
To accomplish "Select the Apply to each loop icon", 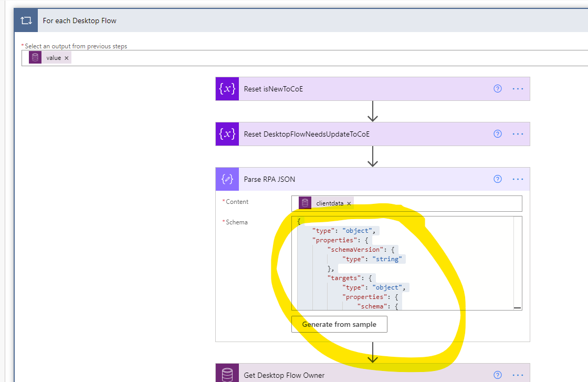I will click(26, 20).
